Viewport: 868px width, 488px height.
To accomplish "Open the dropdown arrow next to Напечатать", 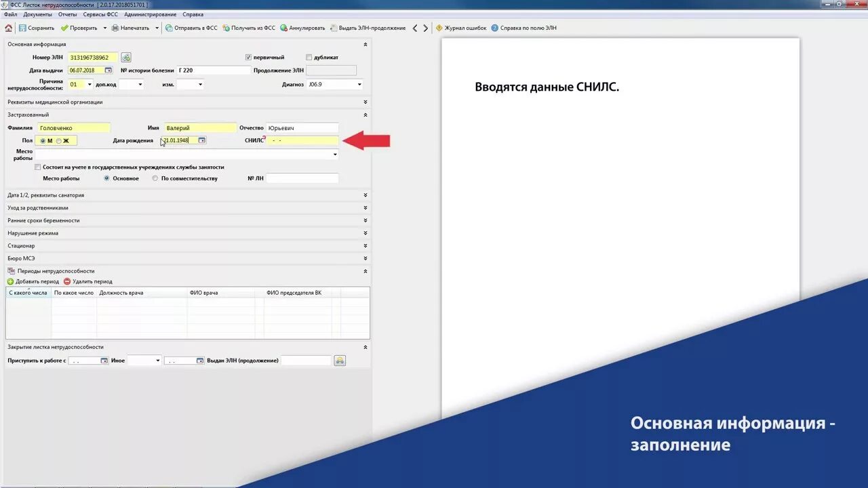I will (x=157, y=28).
